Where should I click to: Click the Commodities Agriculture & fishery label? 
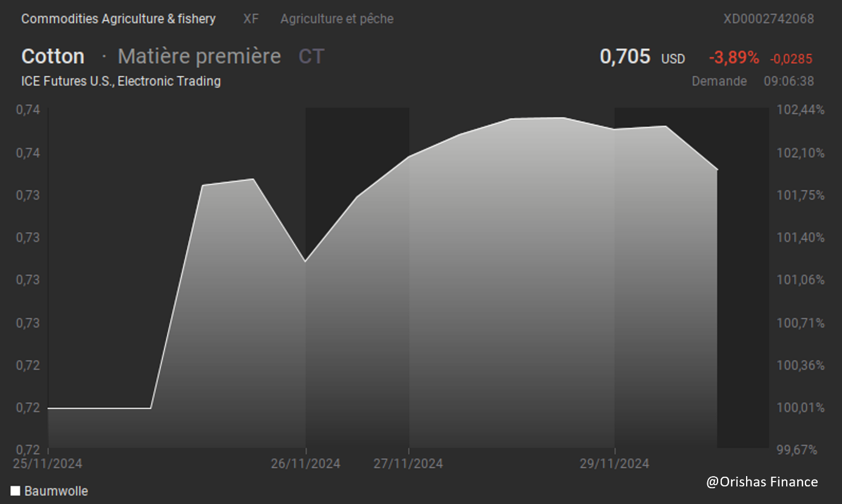(x=118, y=19)
